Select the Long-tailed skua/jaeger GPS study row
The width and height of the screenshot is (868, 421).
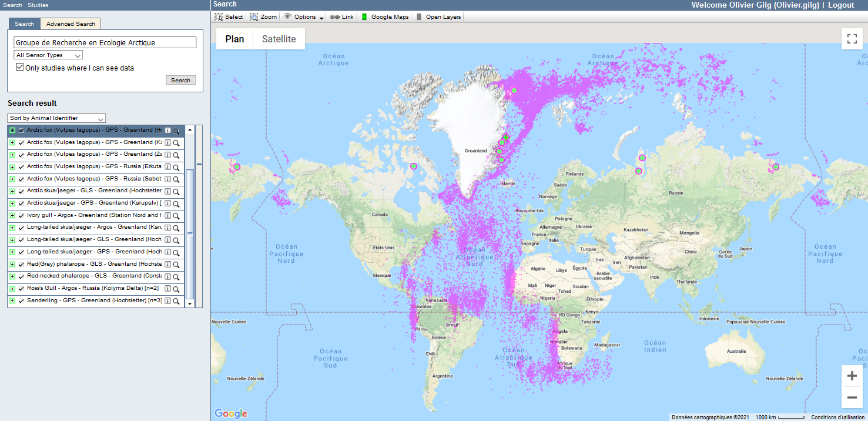[x=96, y=252]
